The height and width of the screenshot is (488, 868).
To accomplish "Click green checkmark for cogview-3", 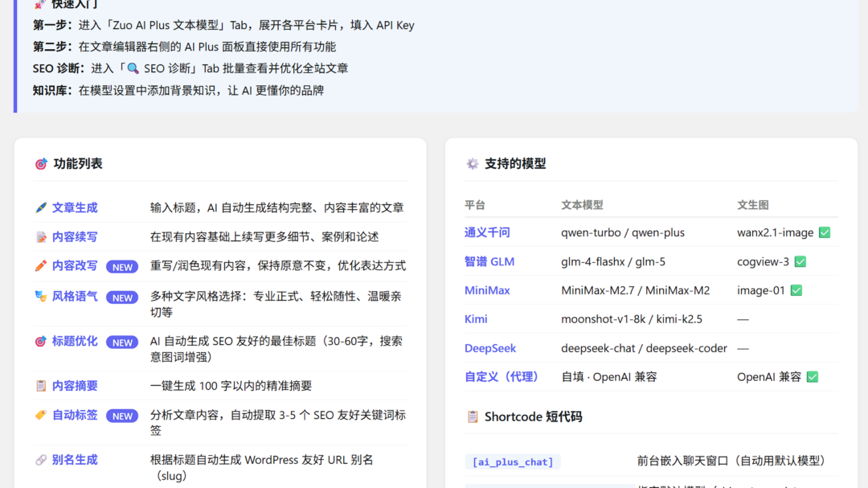I will (800, 261).
